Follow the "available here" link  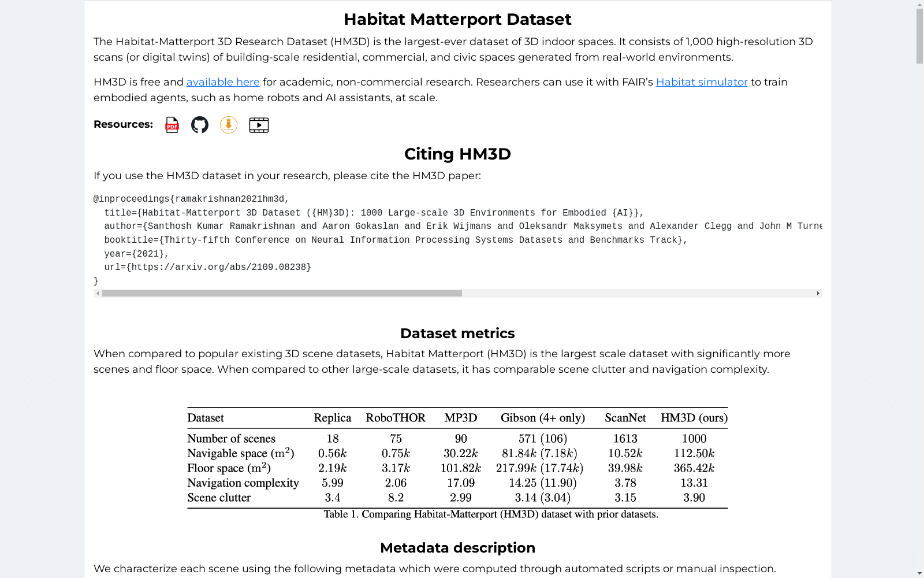click(223, 82)
